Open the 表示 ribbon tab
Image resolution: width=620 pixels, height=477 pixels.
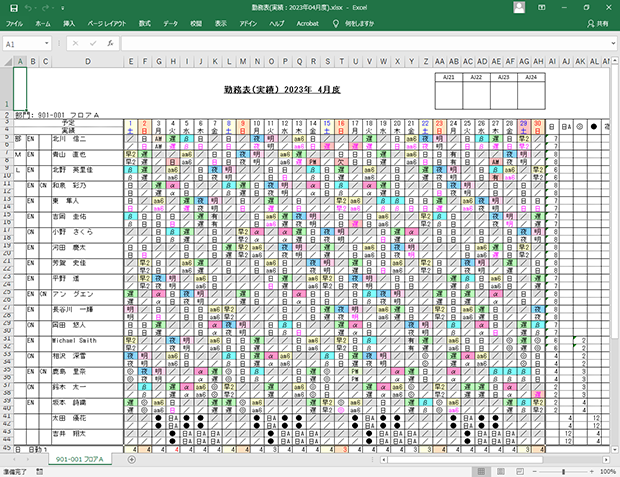(x=221, y=24)
